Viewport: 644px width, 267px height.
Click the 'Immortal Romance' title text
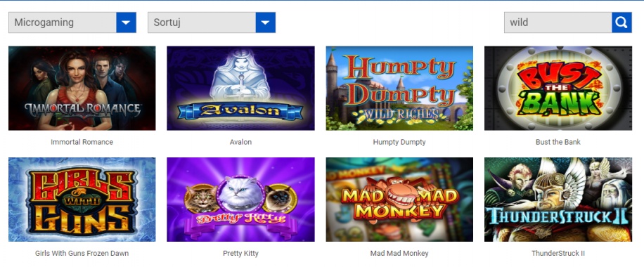tap(82, 142)
